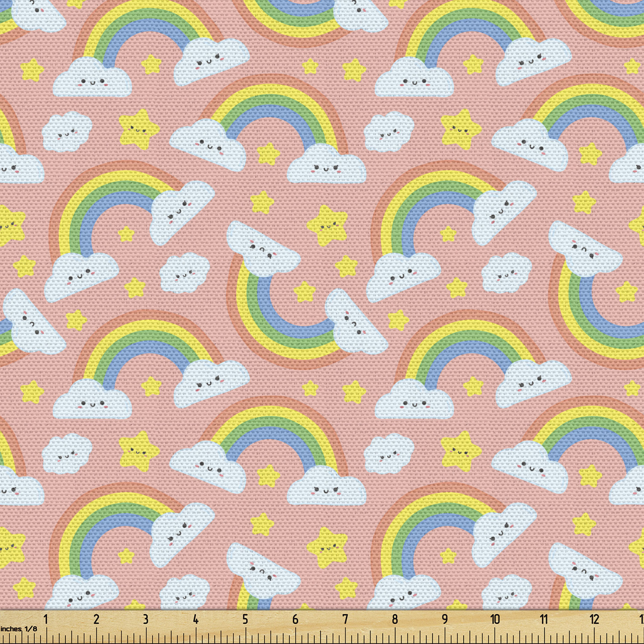Viewport: 644px width, 644px height.
Task: Select the number 4 on the ruler
Action: 195,619
